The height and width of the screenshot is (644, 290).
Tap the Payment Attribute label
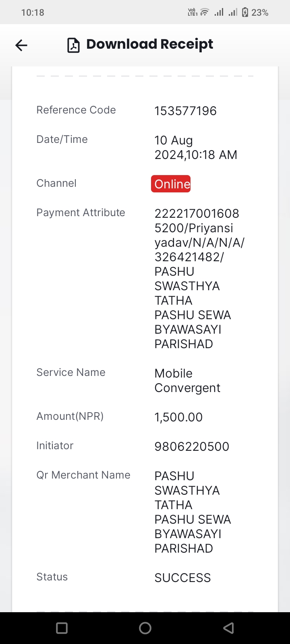tap(81, 213)
